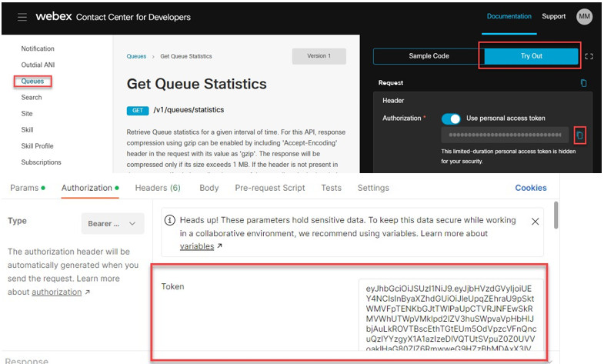Open the Tests tab
The width and height of the screenshot is (604, 364).
pos(332,188)
